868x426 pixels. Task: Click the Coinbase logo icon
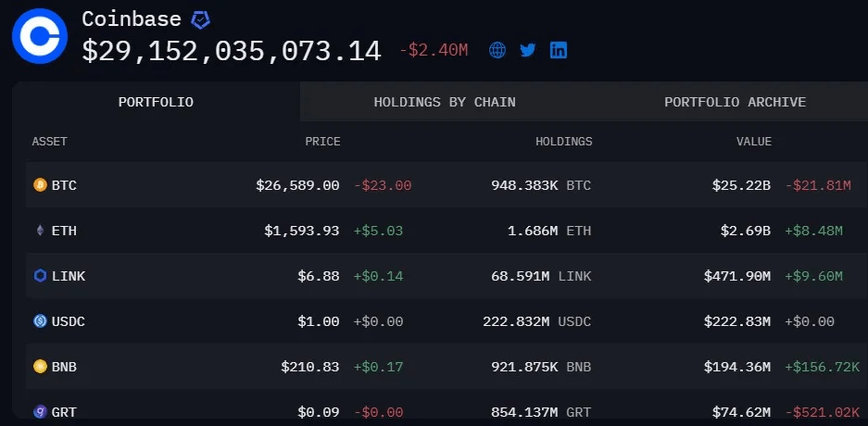point(40,36)
